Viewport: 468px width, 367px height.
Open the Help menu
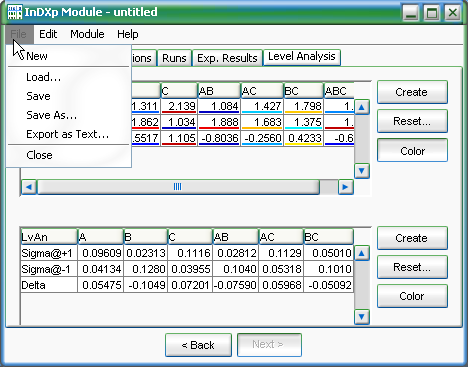coord(128,34)
